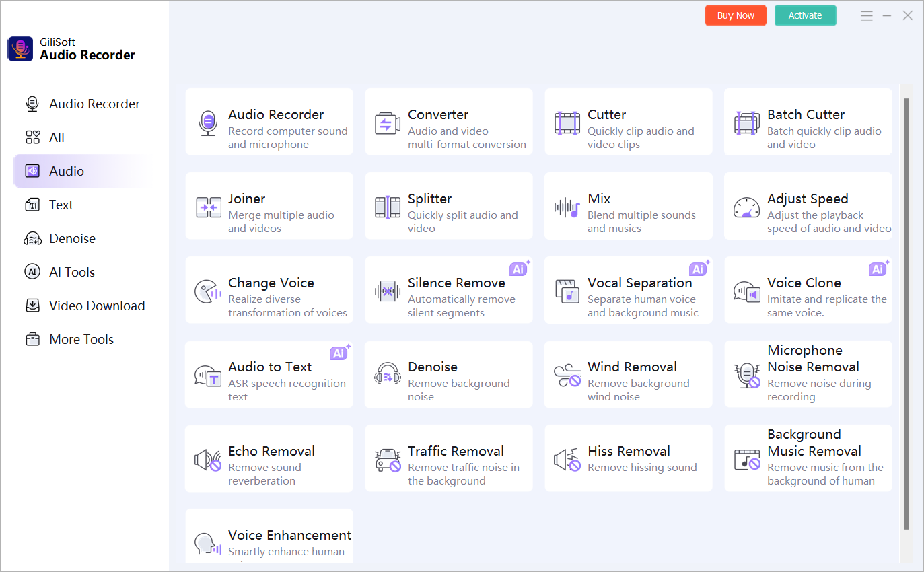Viewport: 924px width, 572px height.
Task: Click the Wind Removal icon
Action: click(567, 376)
